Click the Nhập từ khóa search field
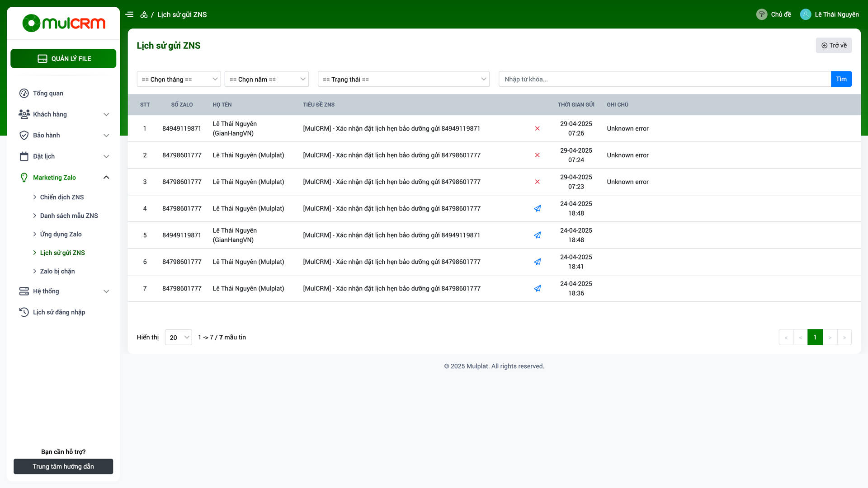 pyautogui.click(x=665, y=79)
